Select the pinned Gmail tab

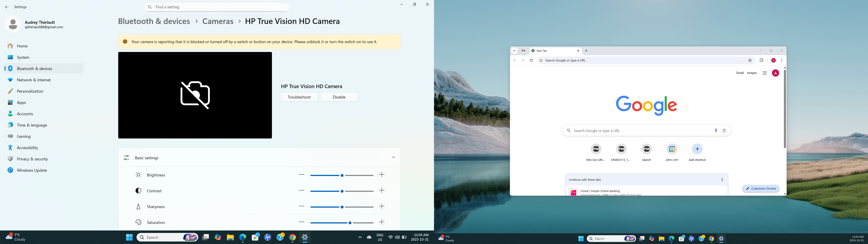[523, 51]
